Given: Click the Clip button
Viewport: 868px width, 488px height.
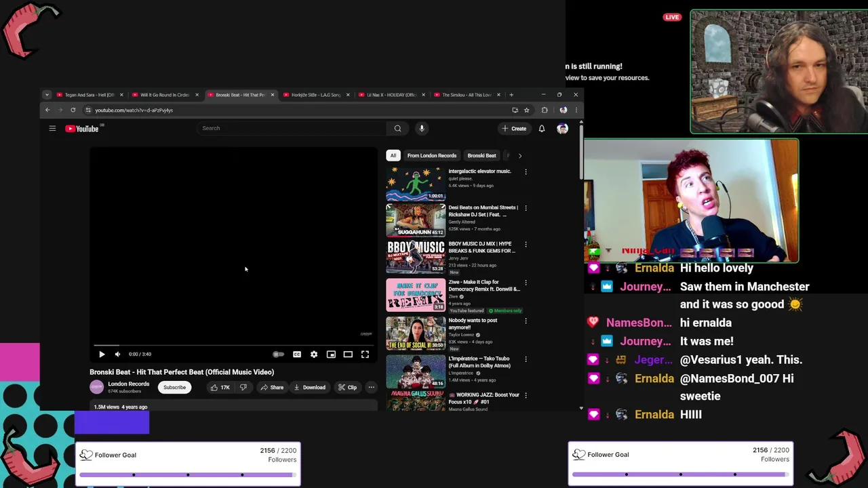Looking at the screenshot, I should click(x=347, y=387).
